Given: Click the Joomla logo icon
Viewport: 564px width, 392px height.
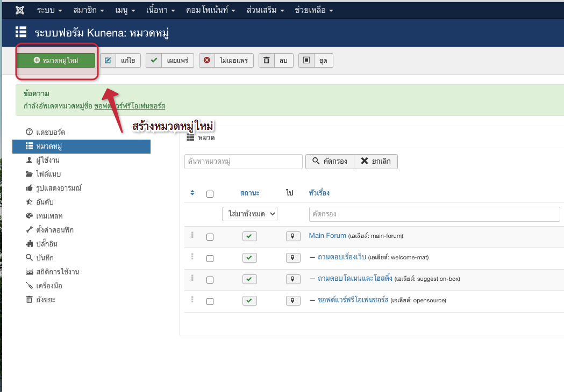Looking at the screenshot, I should coord(20,10).
